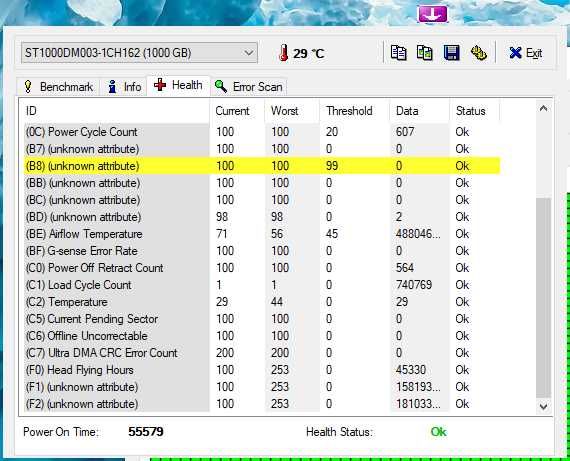This screenshot has width=570, height=461.
Task: Select the (0C) Power Cycle Count row
Action: [x=262, y=132]
